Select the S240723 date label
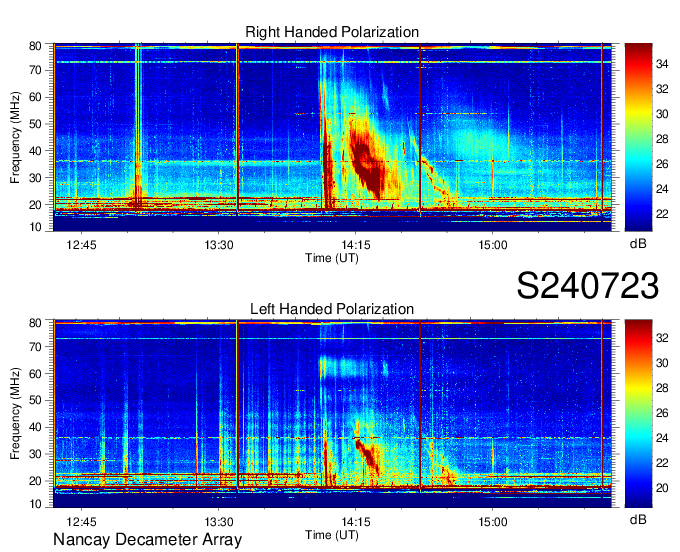The width and height of the screenshot is (680, 552). [x=588, y=286]
